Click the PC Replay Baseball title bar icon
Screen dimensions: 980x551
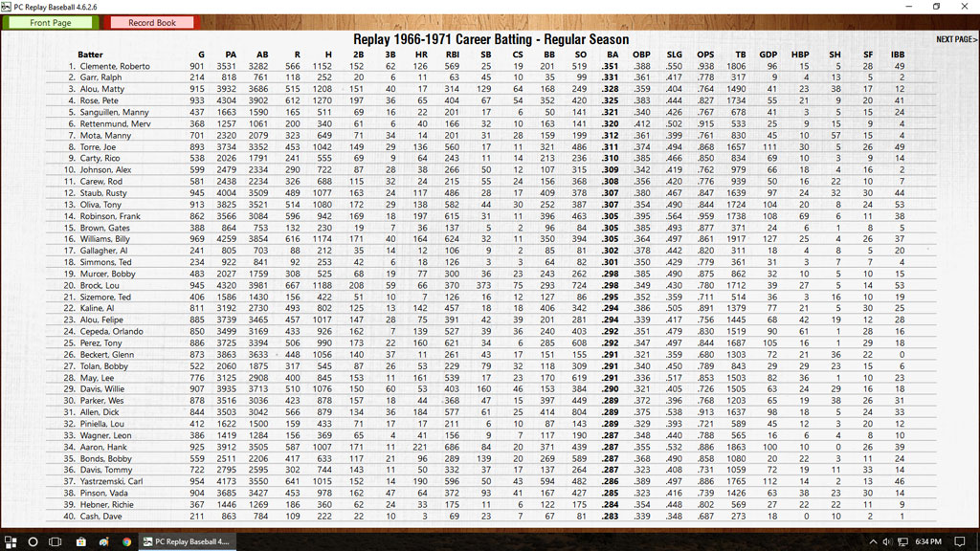[x=7, y=6]
